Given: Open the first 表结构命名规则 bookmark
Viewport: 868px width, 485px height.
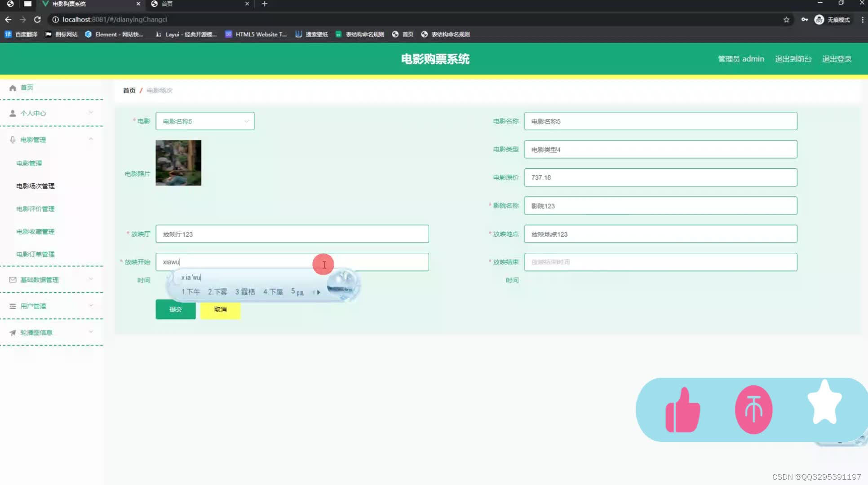Looking at the screenshot, I should (360, 34).
